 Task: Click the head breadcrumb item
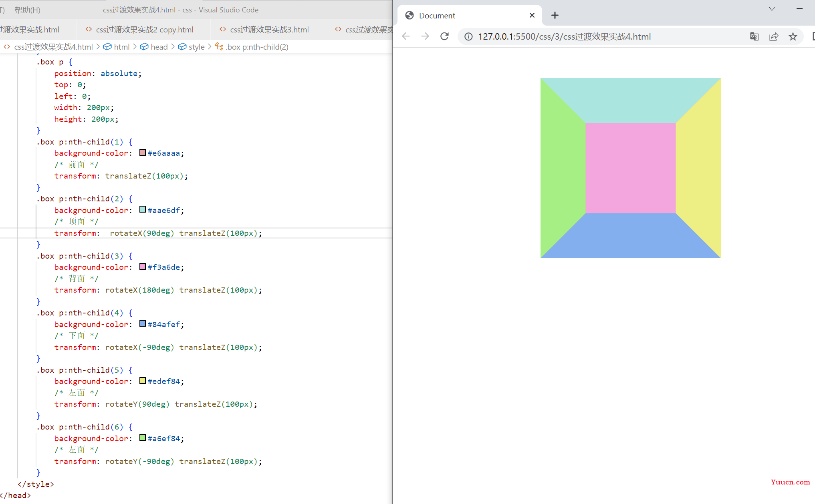[159, 47]
